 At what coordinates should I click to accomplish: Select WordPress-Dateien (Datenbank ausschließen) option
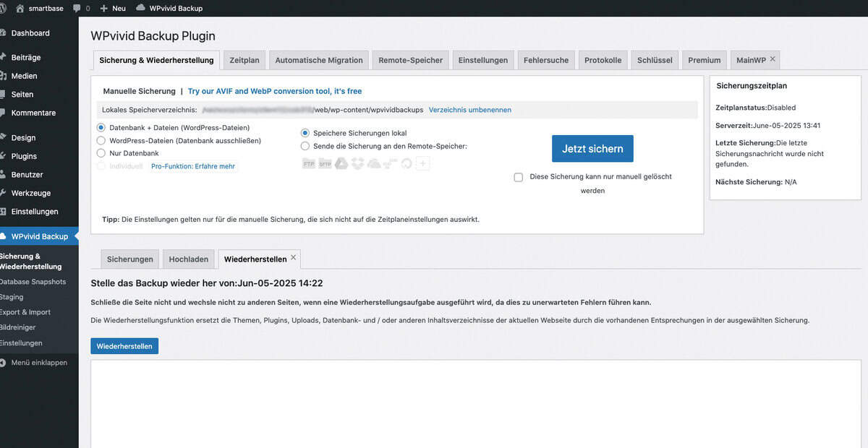click(x=101, y=141)
